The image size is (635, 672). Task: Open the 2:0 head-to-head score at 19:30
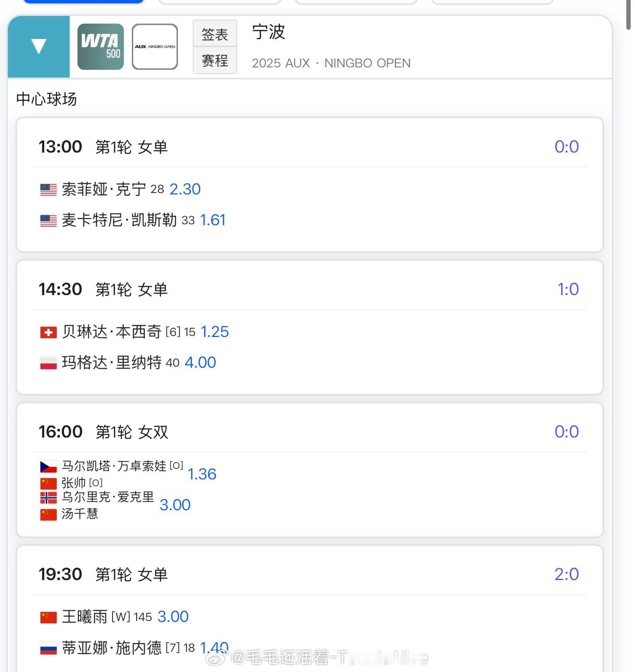click(566, 574)
